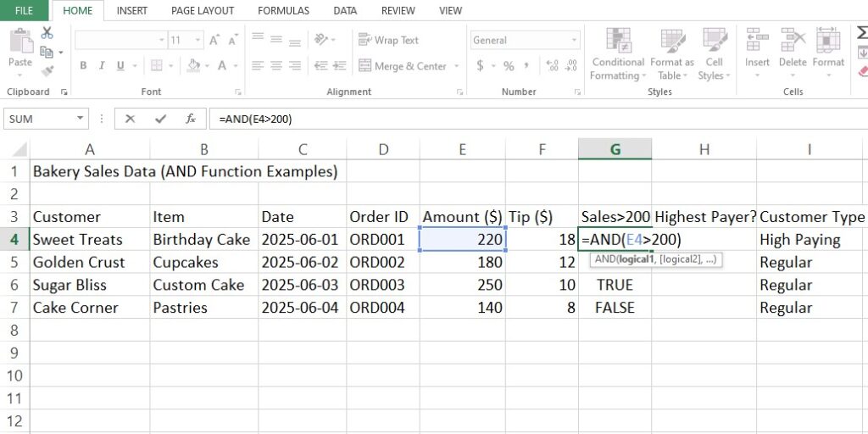
Task: Increase font size with larger A icon
Action: click(214, 41)
